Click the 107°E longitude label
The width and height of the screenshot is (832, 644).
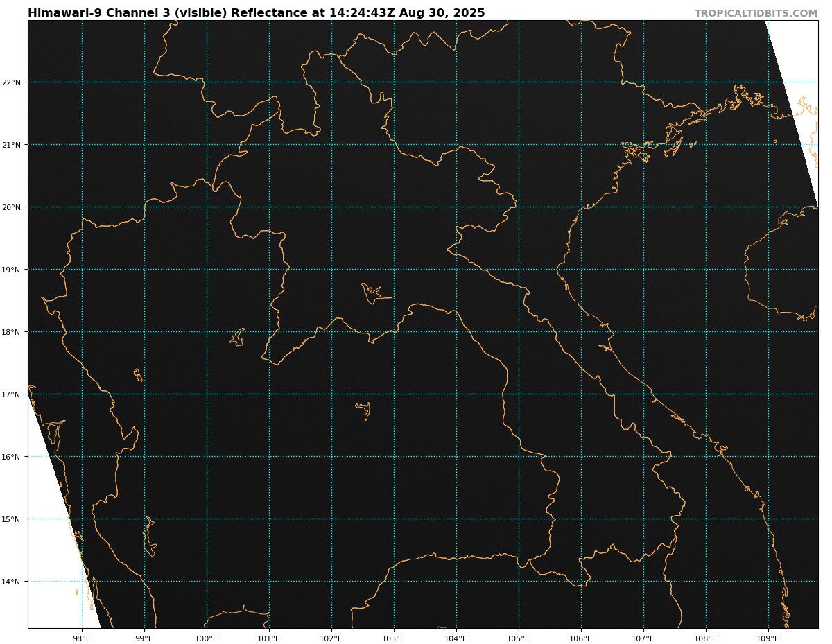(x=643, y=638)
